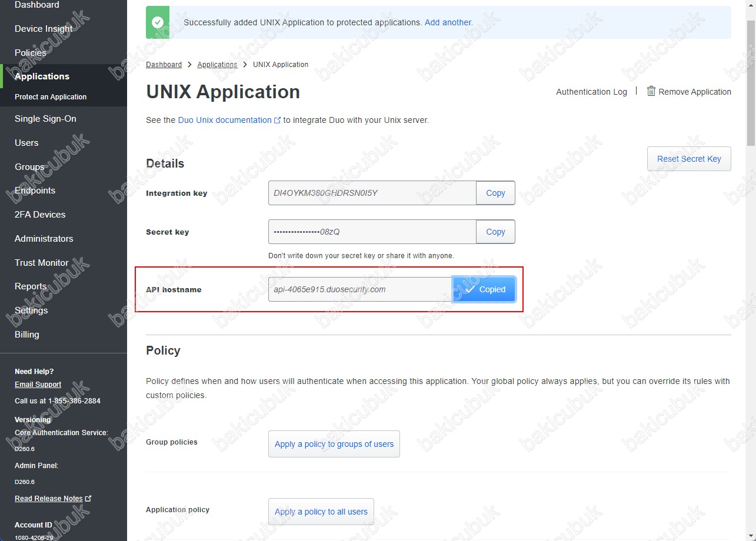Click the Details section heading
Image resolution: width=756 pixels, height=541 pixels.
point(165,163)
